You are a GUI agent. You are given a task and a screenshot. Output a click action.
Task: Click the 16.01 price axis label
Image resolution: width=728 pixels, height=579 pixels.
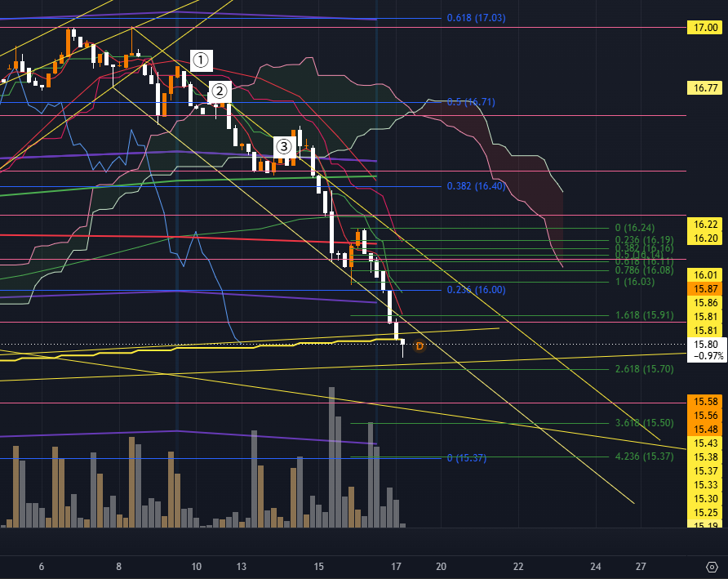(705, 275)
